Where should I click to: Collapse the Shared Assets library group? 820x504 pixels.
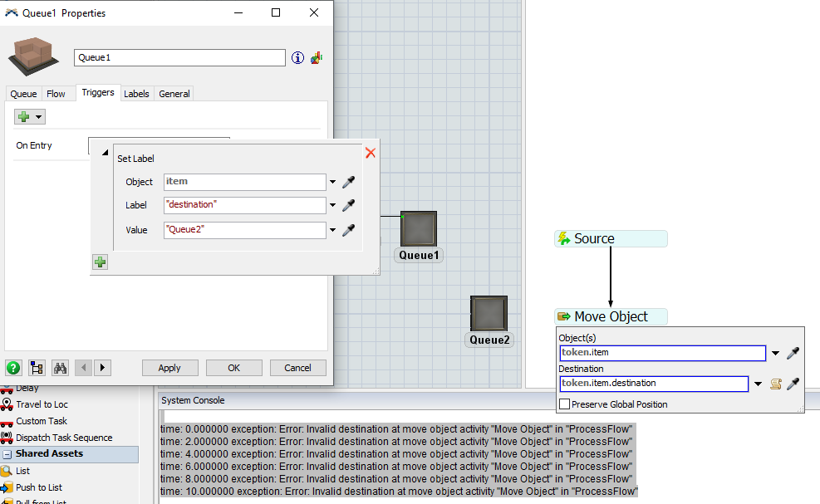[7, 454]
